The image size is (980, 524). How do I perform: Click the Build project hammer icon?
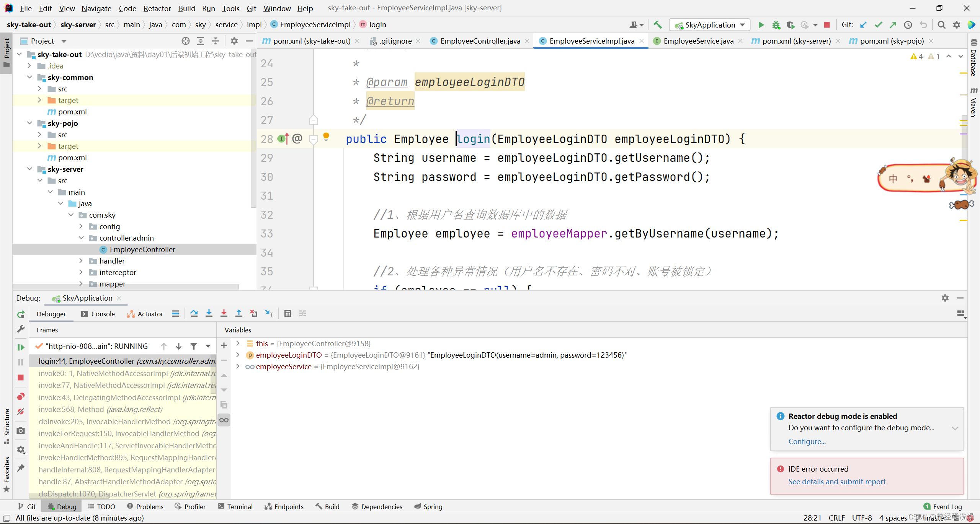click(658, 25)
